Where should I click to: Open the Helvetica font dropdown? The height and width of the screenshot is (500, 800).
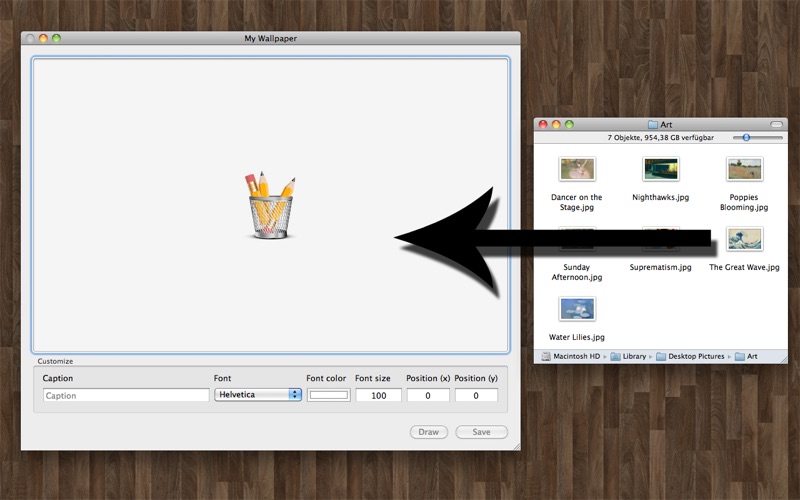(x=258, y=394)
